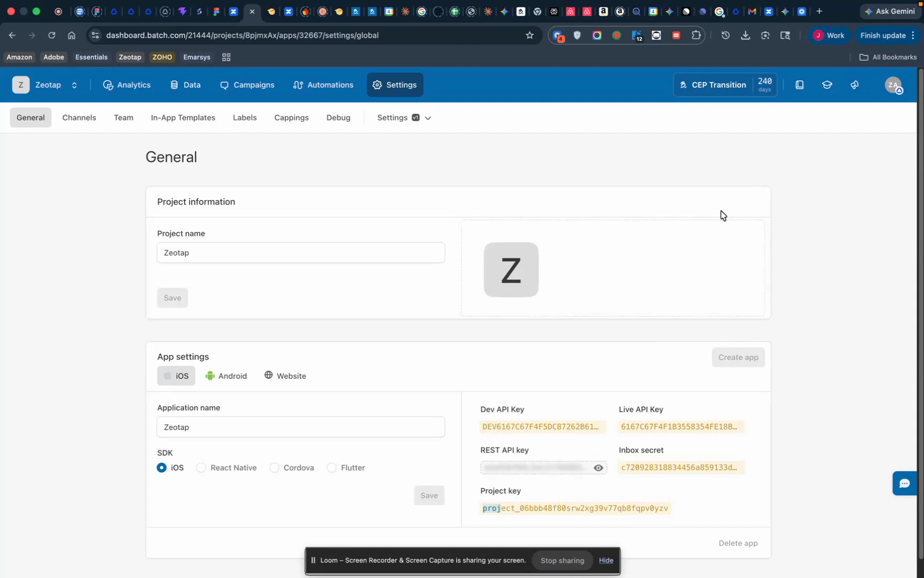
Task: Click the megaphone announcements icon
Action: 854,85
